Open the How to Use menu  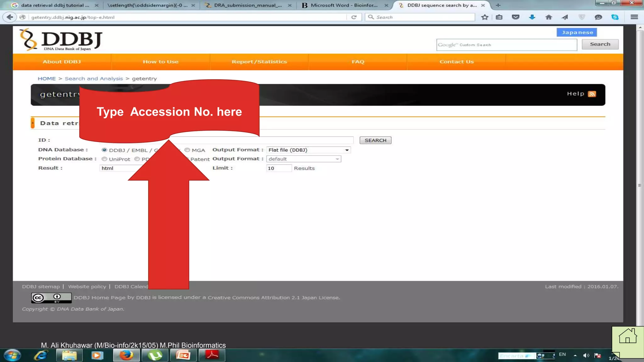coord(160,62)
